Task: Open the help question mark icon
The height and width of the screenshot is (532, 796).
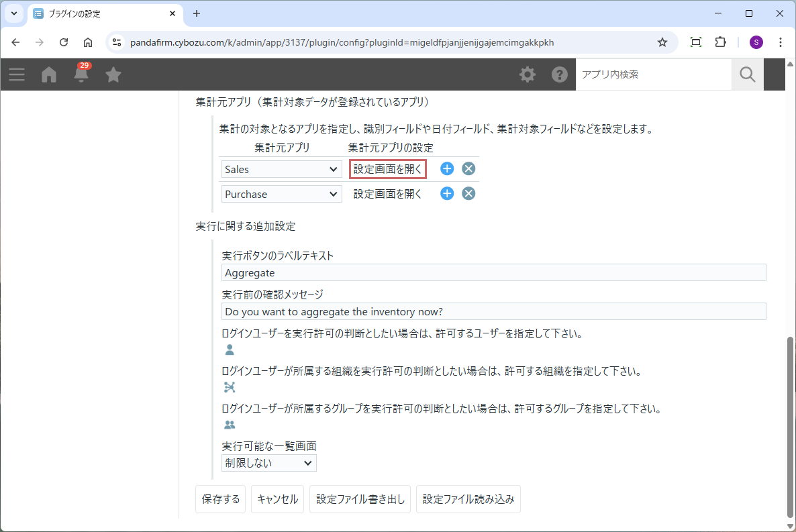Action: [559, 74]
